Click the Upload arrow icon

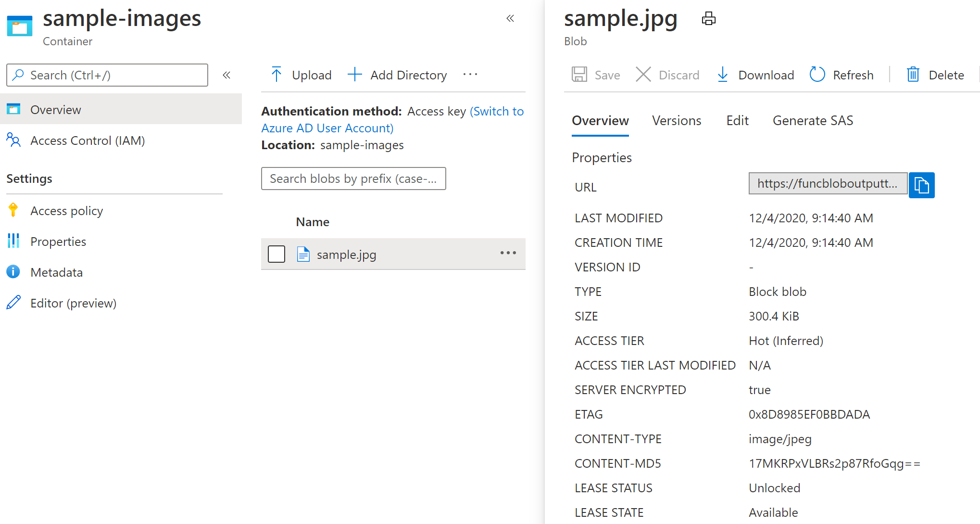276,75
